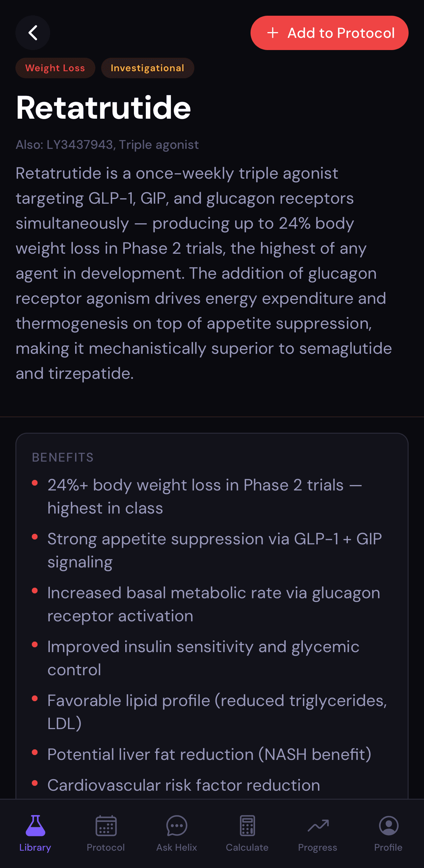Tap the bullet beside Improved insulin sensitivity

(x=35, y=645)
